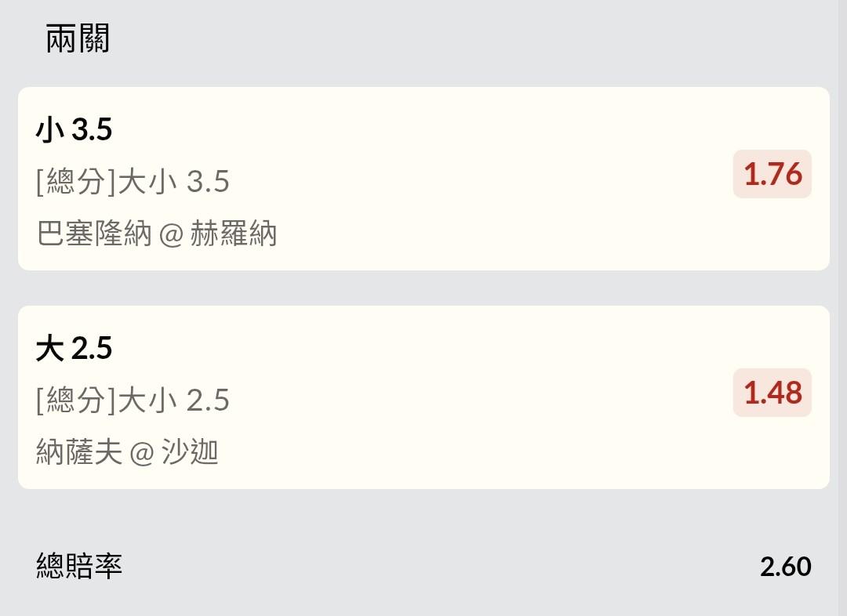Viewport: 847px width, 616px height.
Task: Select the 小 3.5 selection title
Action: [74, 130]
